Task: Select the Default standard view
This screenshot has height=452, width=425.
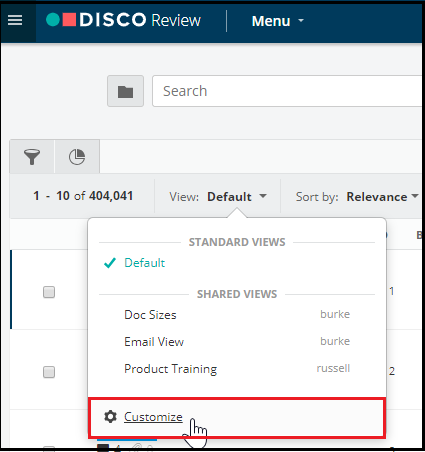Action: [x=144, y=263]
